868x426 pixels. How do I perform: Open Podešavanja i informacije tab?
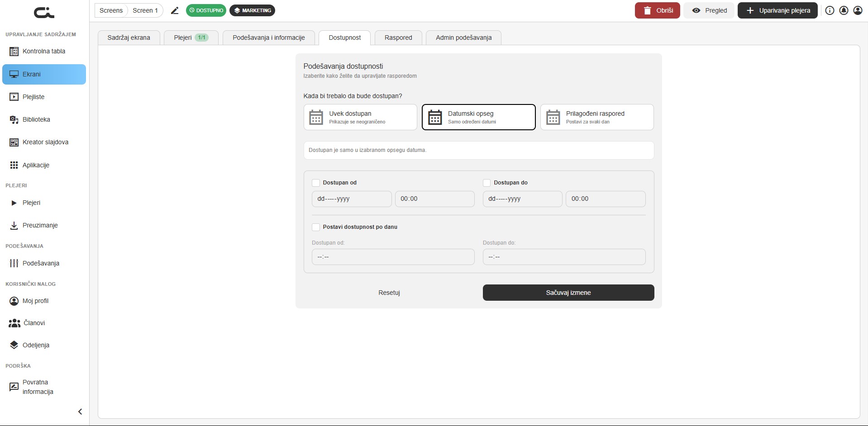269,38
